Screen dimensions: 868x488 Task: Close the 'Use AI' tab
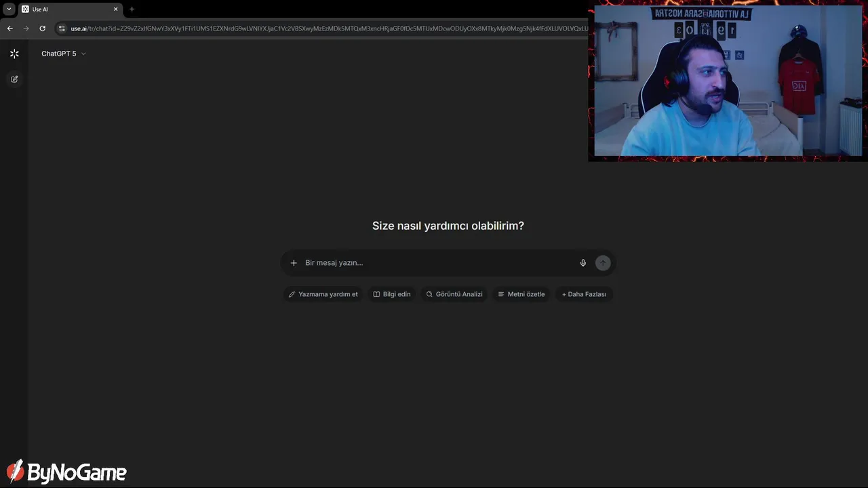[115, 9]
